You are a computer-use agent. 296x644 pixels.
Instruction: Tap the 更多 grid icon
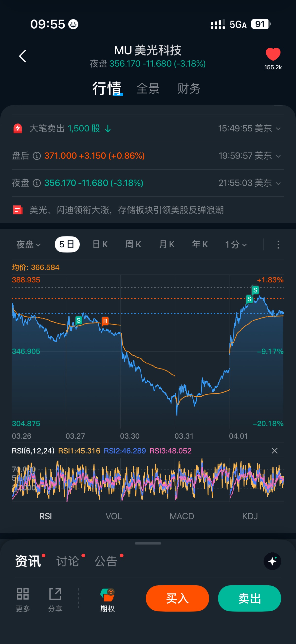coord(23,594)
